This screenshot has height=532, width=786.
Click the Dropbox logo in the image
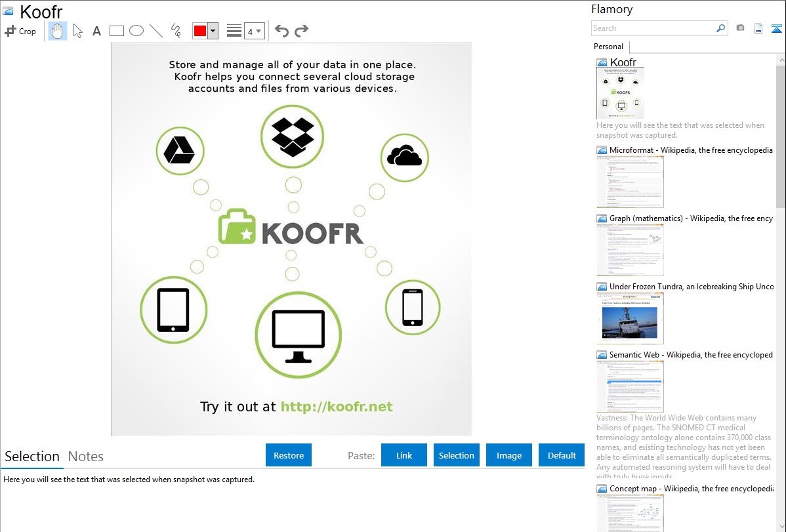point(293,136)
